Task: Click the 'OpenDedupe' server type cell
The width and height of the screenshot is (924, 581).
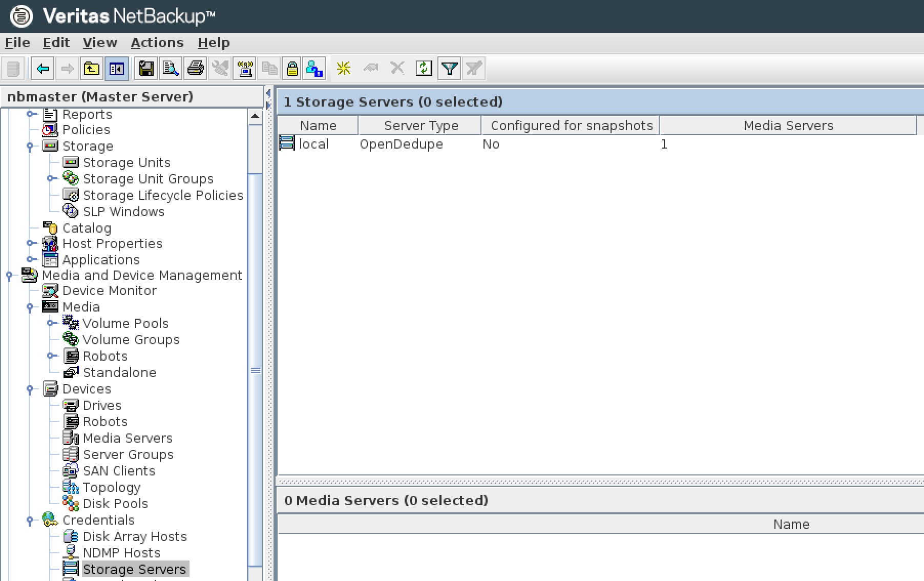Action: coord(401,144)
